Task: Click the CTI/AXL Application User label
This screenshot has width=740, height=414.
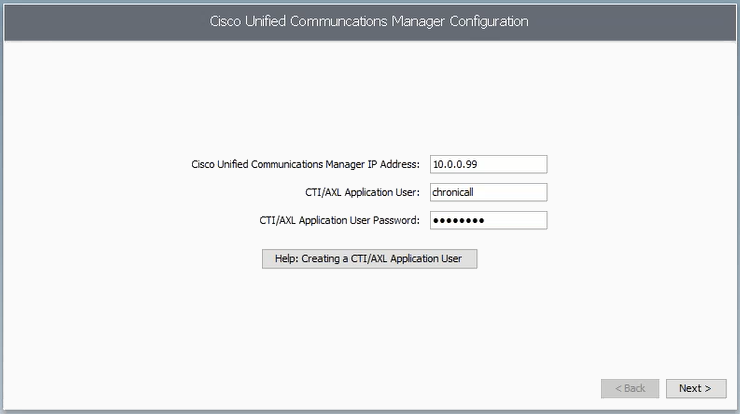Action: [362, 192]
